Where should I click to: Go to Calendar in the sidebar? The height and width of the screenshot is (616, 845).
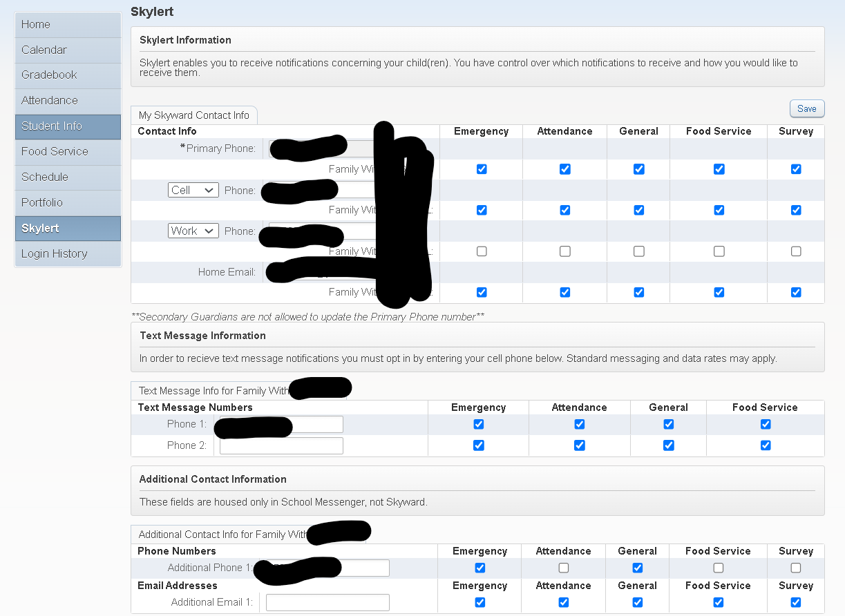(68, 50)
